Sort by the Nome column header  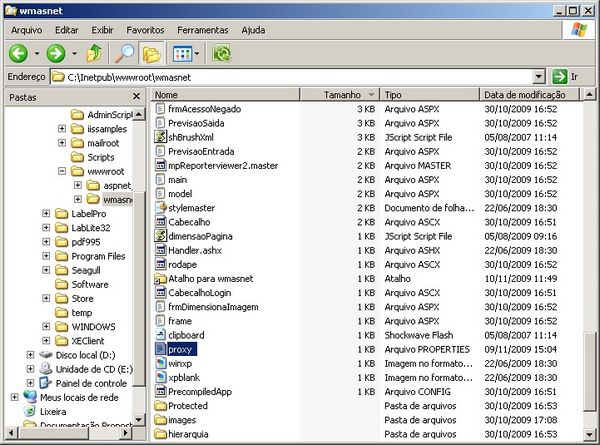225,95
